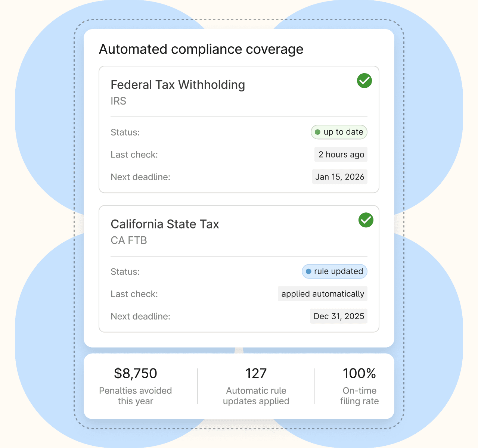Image resolution: width=478 pixels, height=448 pixels.
Task: Click the IRS agency label
Action: click(x=118, y=101)
